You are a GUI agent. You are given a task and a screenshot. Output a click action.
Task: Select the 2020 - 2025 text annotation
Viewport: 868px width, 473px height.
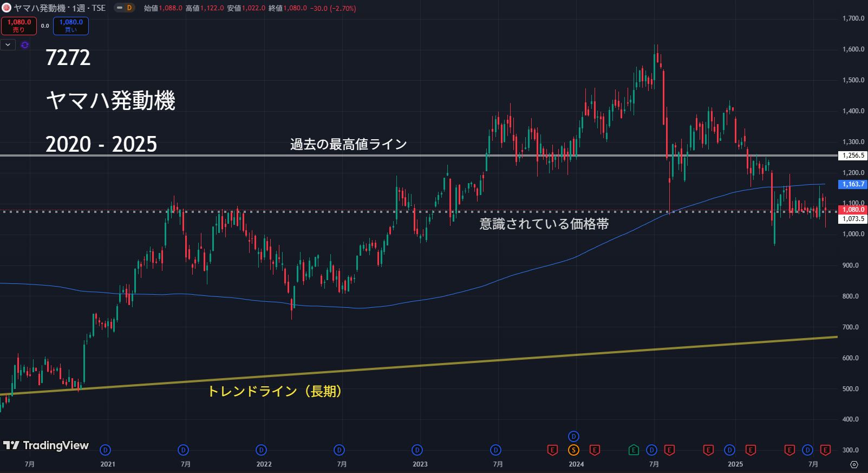101,144
